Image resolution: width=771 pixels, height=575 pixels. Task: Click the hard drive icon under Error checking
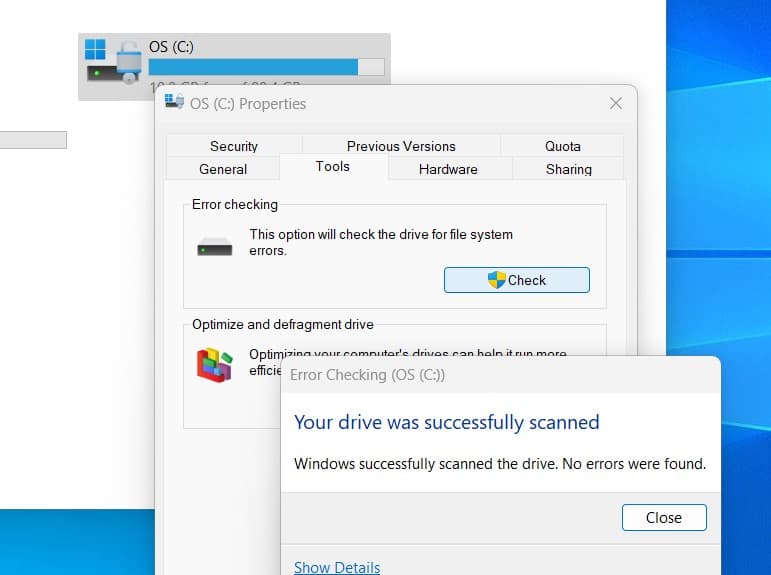[x=214, y=246]
